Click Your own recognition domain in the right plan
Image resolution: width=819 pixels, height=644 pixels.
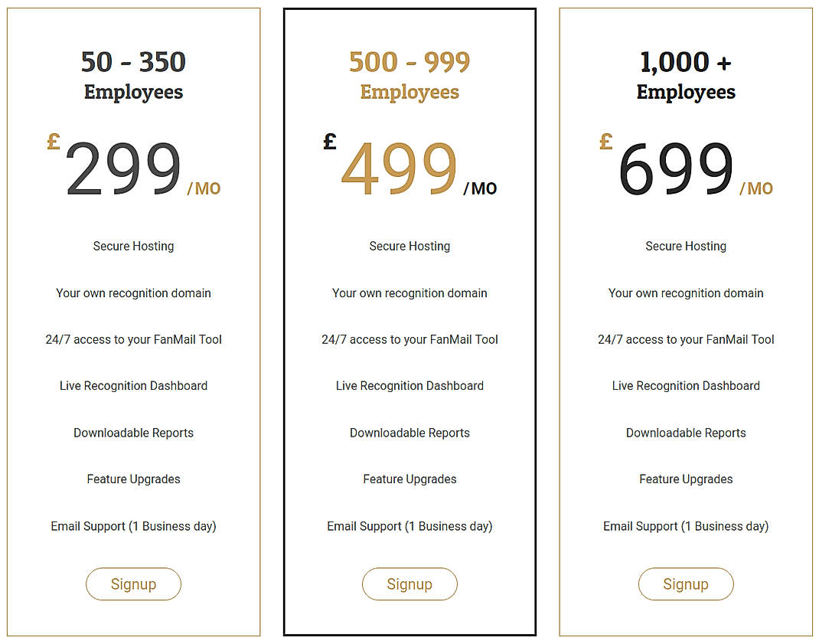point(686,293)
